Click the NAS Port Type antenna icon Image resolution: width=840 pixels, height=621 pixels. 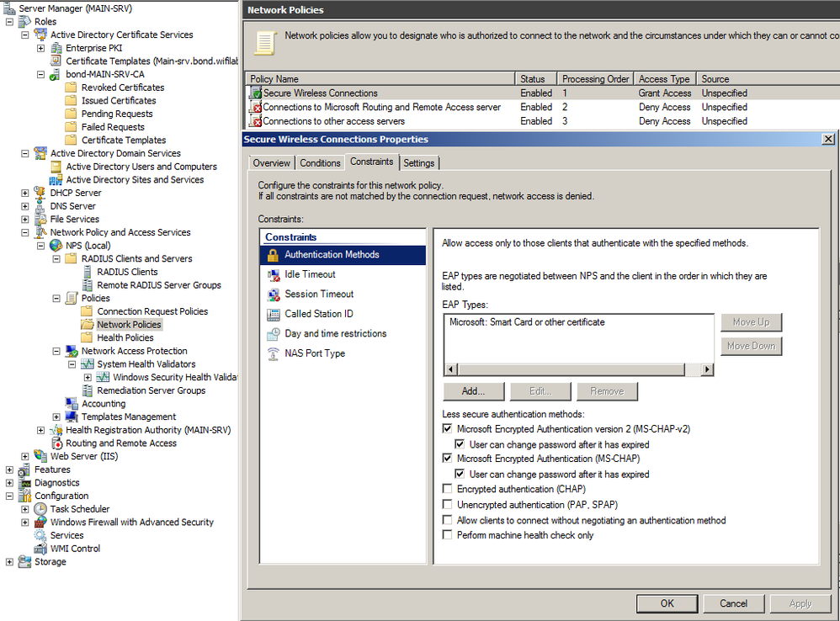click(274, 354)
